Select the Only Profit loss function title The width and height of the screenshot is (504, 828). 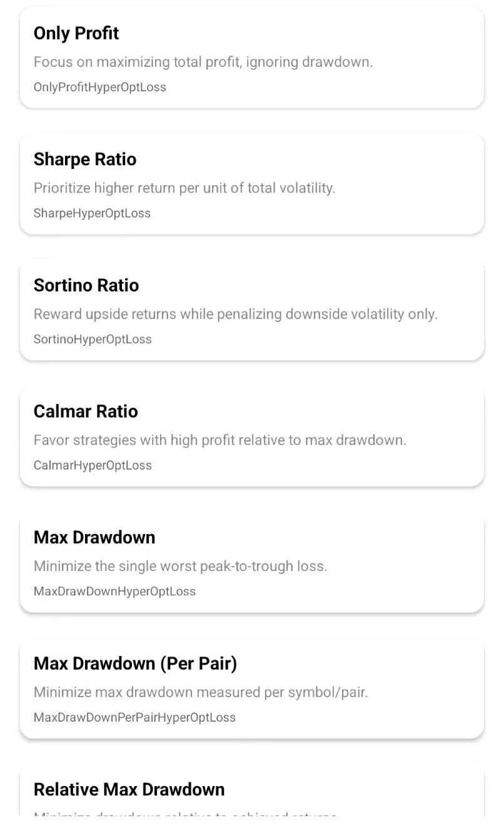point(76,33)
